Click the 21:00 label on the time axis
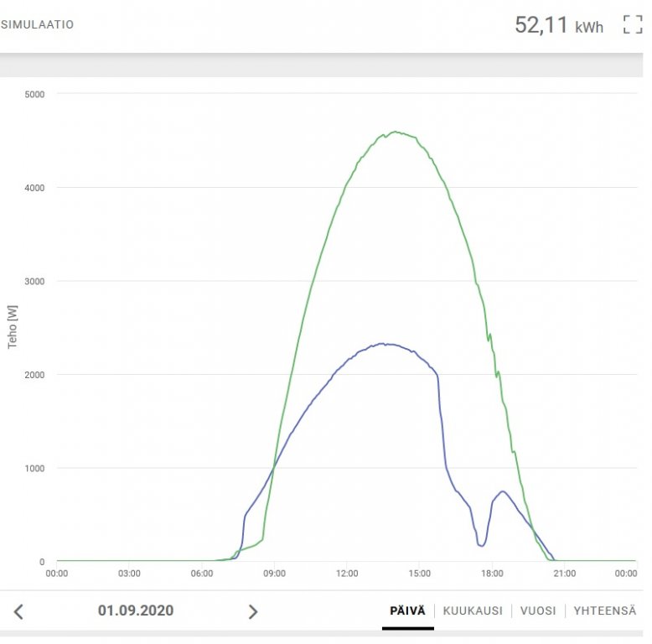Viewport: 652px width, 644px height. click(x=564, y=574)
